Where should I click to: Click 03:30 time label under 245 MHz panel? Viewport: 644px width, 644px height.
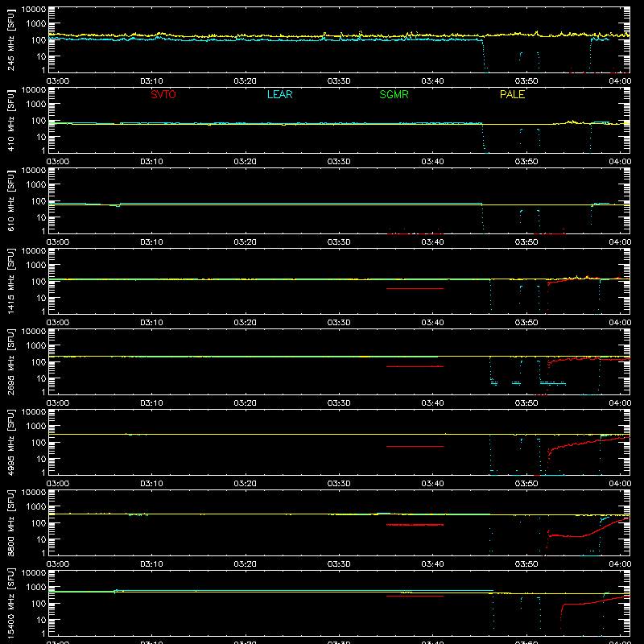pos(339,81)
